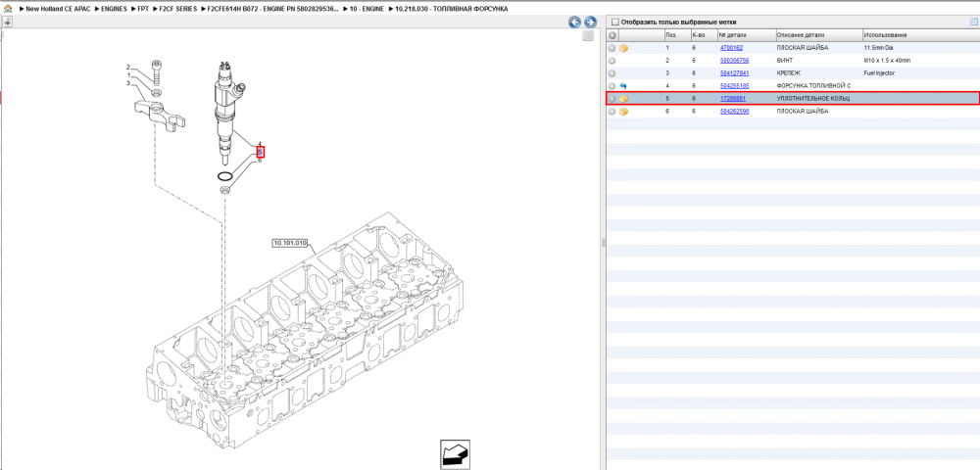
Task: Click the blue forward arrow button
Action: tap(589, 23)
